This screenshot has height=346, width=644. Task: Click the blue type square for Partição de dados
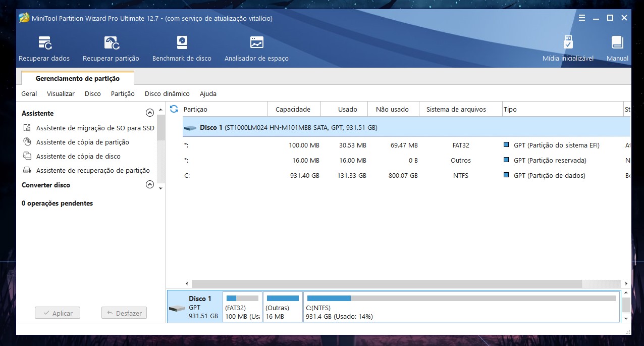(506, 175)
